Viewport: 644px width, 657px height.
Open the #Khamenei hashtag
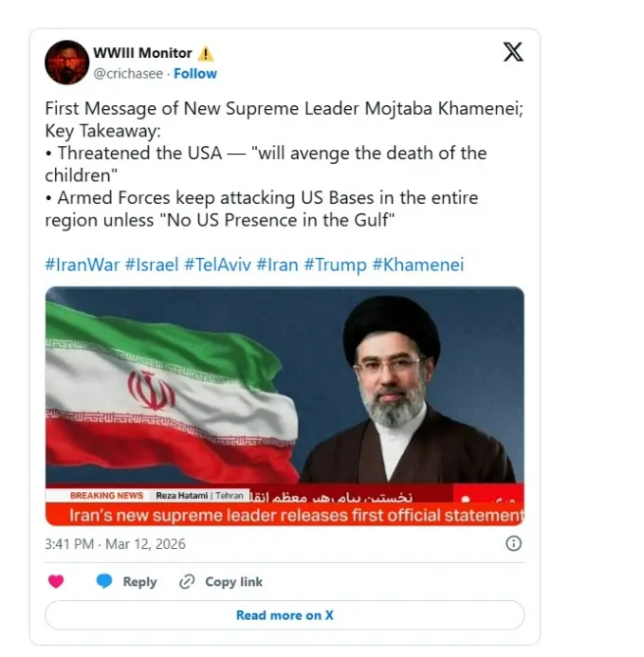point(418,265)
